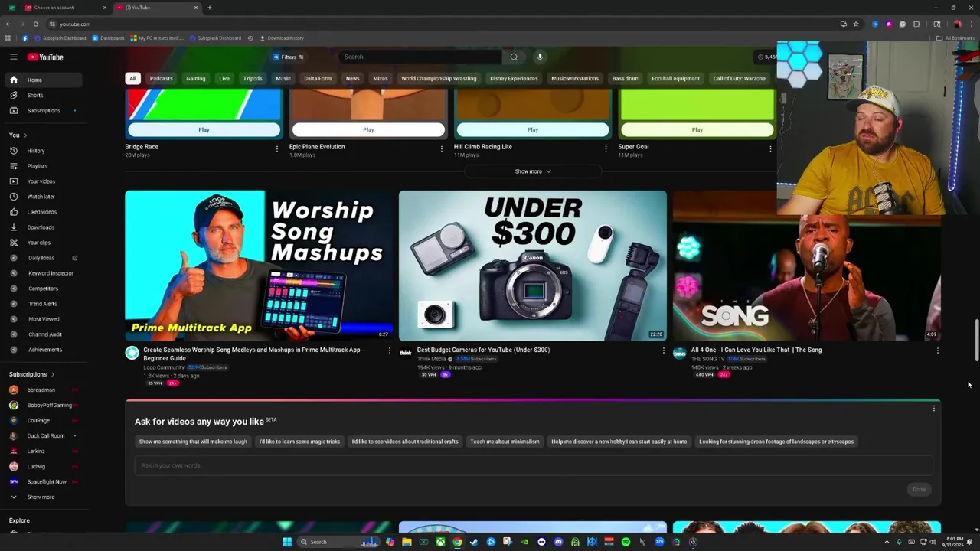This screenshot has height=551, width=980.
Task: Select the Delta Force filter chip
Action: click(x=318, y=78)
